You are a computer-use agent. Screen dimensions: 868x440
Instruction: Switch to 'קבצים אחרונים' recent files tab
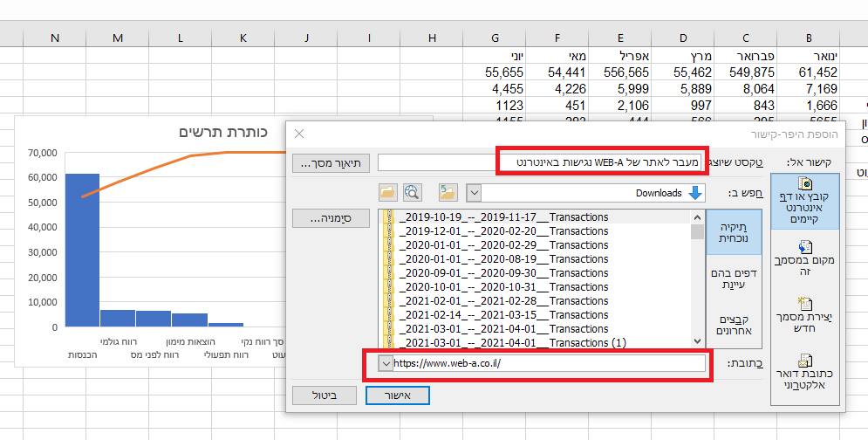point(734,326)
